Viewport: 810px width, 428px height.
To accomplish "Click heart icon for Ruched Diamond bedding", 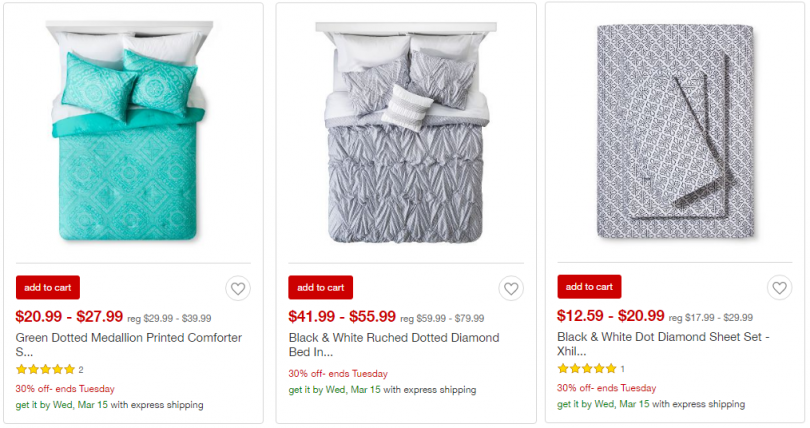I will click(510, 289).
